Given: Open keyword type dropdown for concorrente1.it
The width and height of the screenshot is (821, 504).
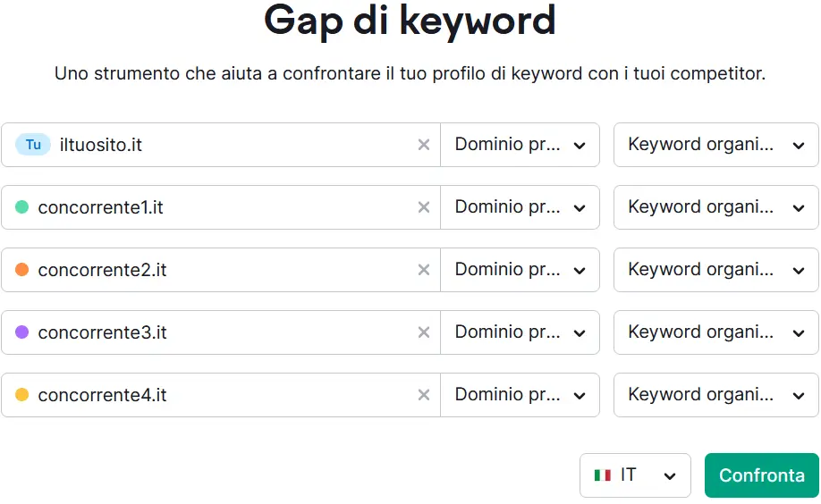Looking at the screenshot, I should click(x=715, y=207).
